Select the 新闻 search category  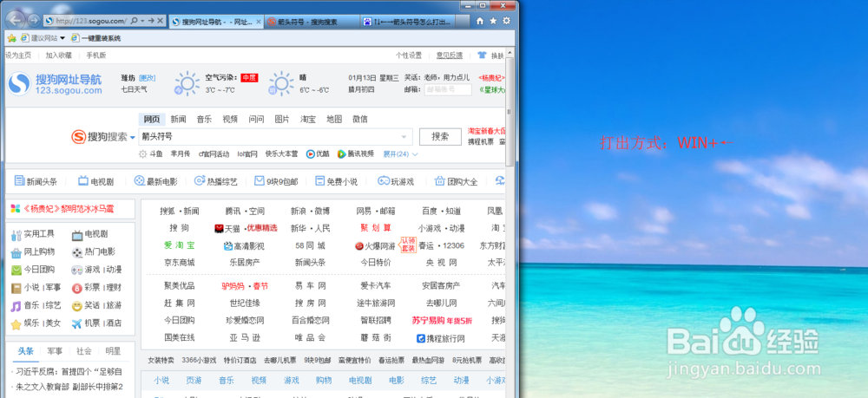(178, 120)
